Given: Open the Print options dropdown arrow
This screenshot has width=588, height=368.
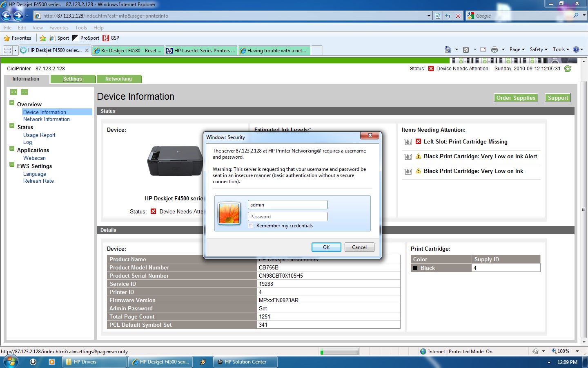Looking at the screenshot, I should [503, 49].
